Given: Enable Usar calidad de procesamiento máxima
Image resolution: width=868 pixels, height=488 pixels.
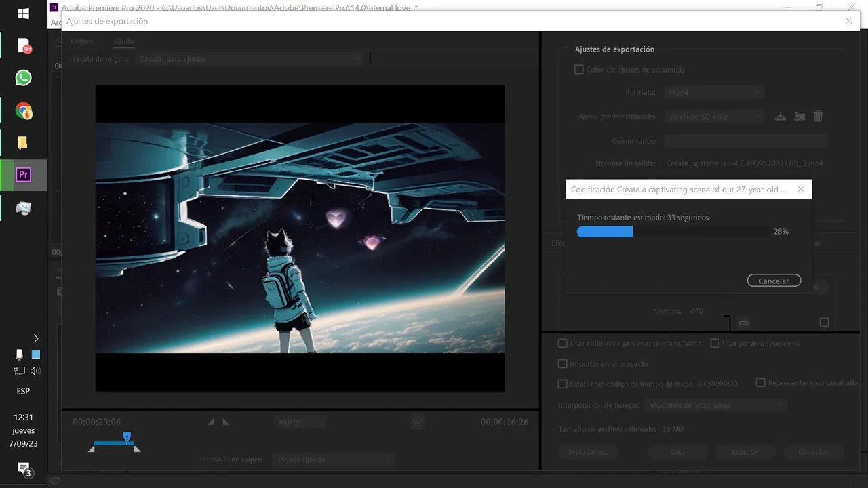Looking at the screenshot, I should (x=562, y=344).
